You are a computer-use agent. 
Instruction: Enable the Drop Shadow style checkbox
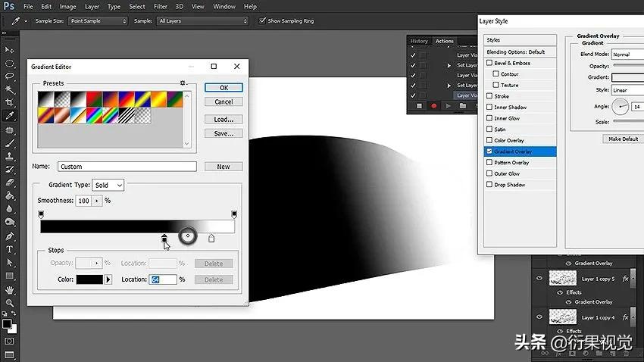point(489,185)
